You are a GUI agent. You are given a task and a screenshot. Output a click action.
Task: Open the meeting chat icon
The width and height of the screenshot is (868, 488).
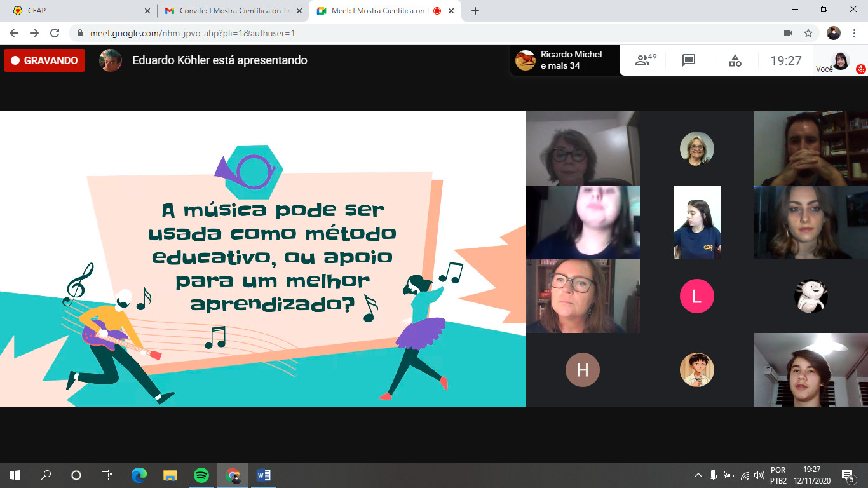coord(688,60)
